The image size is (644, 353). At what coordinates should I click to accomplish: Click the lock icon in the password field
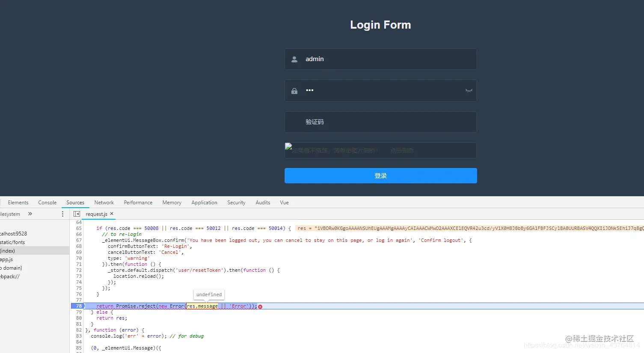pyautogui.click(x=294, y=91)
